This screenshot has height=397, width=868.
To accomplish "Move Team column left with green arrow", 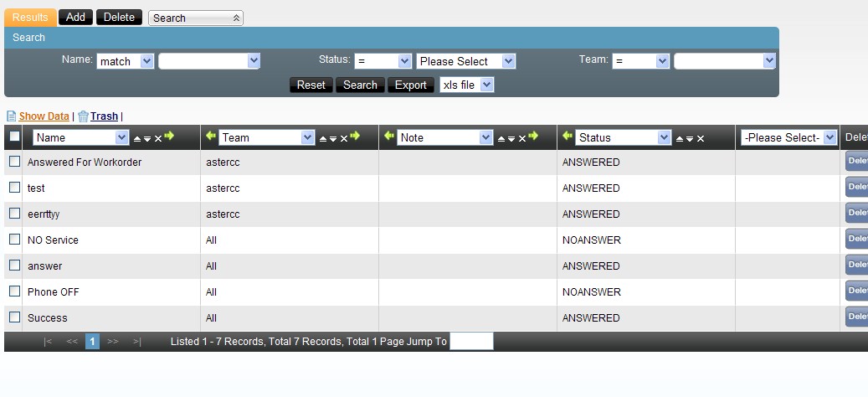I will pyautogui.click(x=210, y=137).
